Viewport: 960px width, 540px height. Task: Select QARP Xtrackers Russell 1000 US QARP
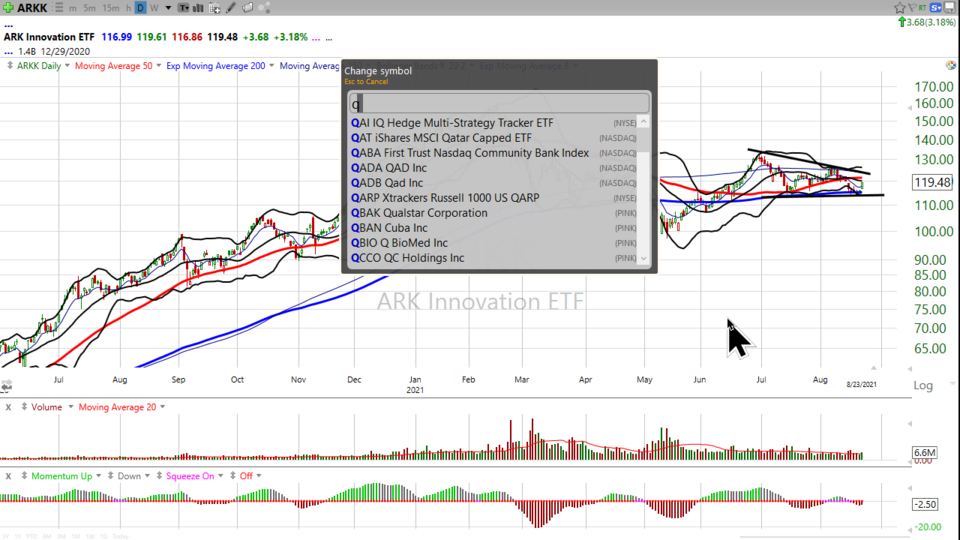click(493, 198)
